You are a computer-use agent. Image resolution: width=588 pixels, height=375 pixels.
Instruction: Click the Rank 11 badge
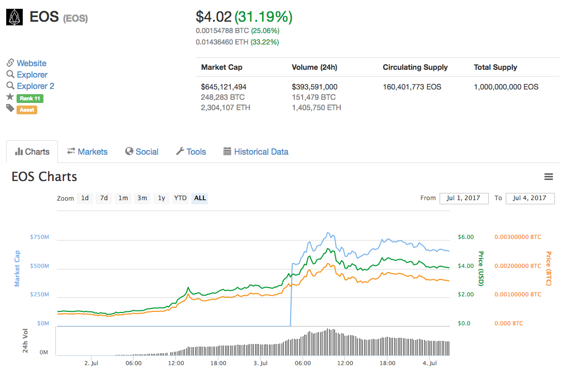tap(30, 98)
